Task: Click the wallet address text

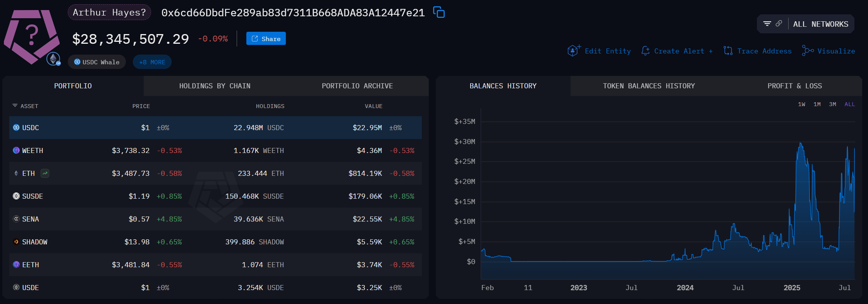Action: point(293,13)
